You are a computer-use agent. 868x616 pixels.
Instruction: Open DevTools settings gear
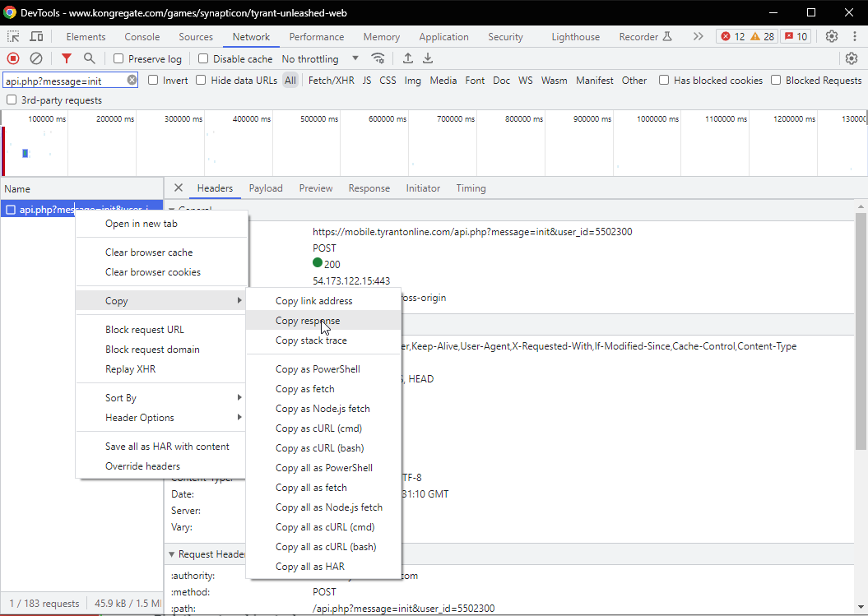point(832,37)
